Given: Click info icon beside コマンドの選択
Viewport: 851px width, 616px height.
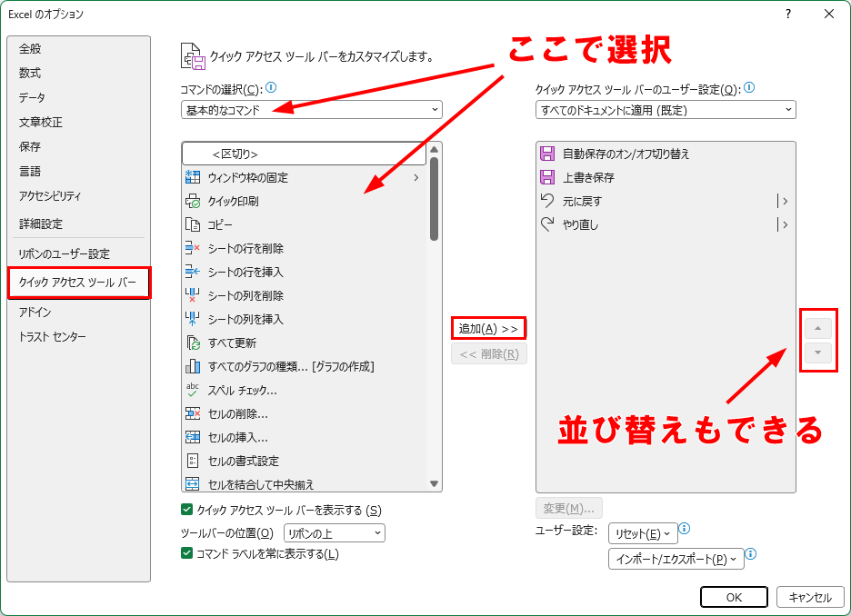Looking at the screenshot, I should [271, 88].
